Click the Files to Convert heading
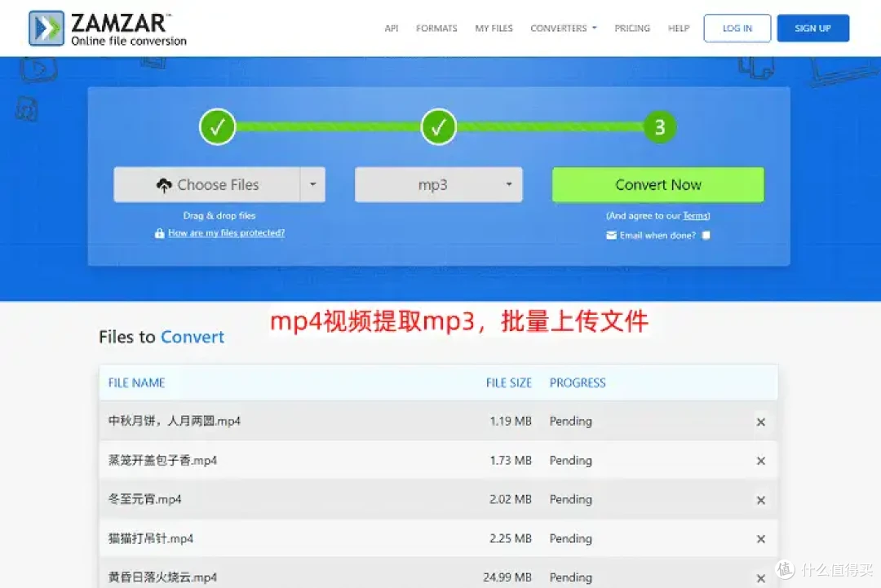The width and height of the screenshot is (881, 588). pos(162,336)
